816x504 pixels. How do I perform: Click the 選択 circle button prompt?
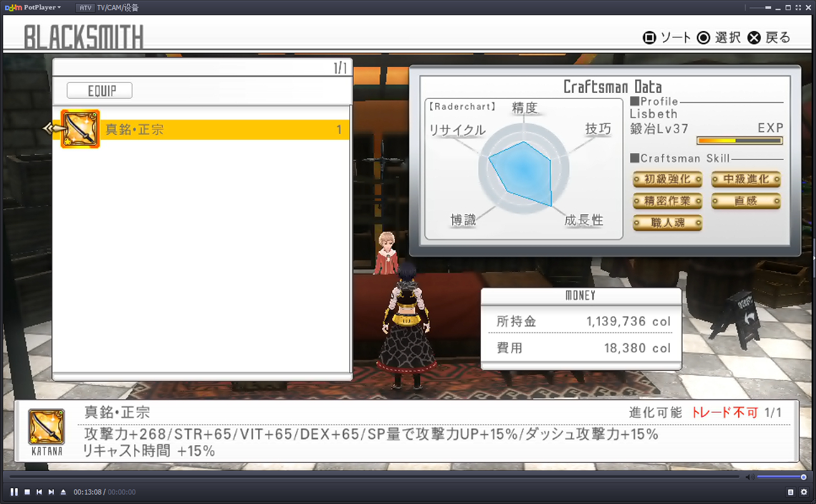(719, 37)
